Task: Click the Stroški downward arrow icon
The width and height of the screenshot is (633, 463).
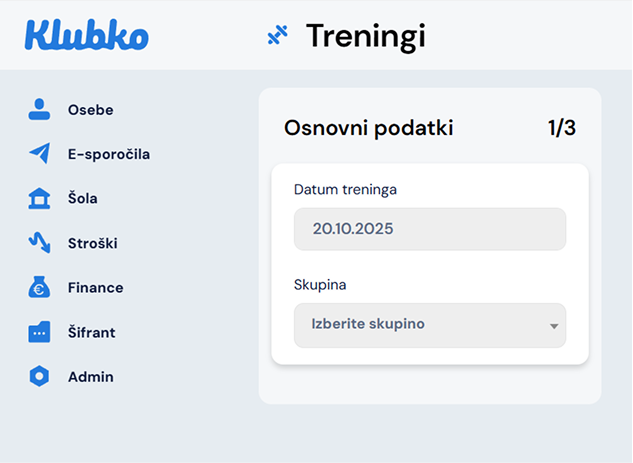Action: tap(39, 243)
